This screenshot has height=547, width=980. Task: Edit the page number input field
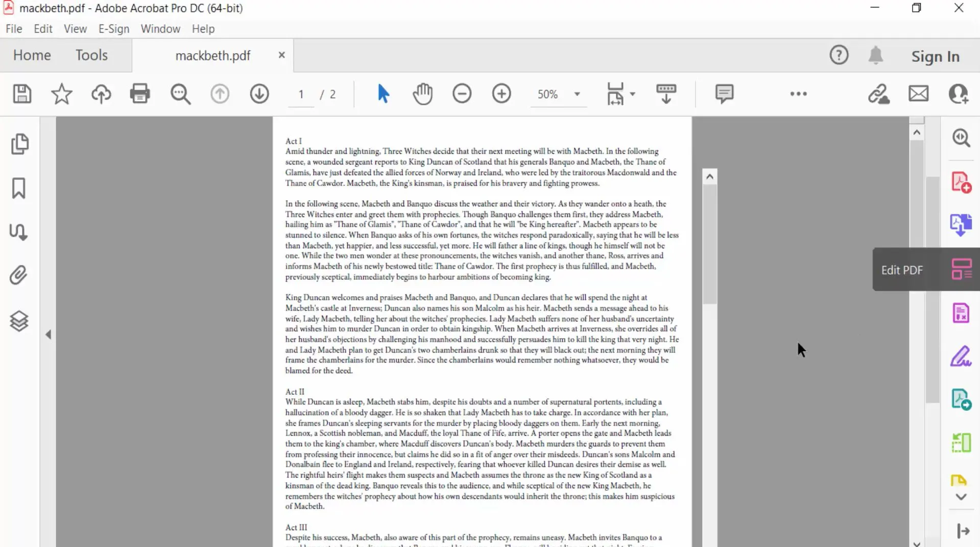(301, 94)
